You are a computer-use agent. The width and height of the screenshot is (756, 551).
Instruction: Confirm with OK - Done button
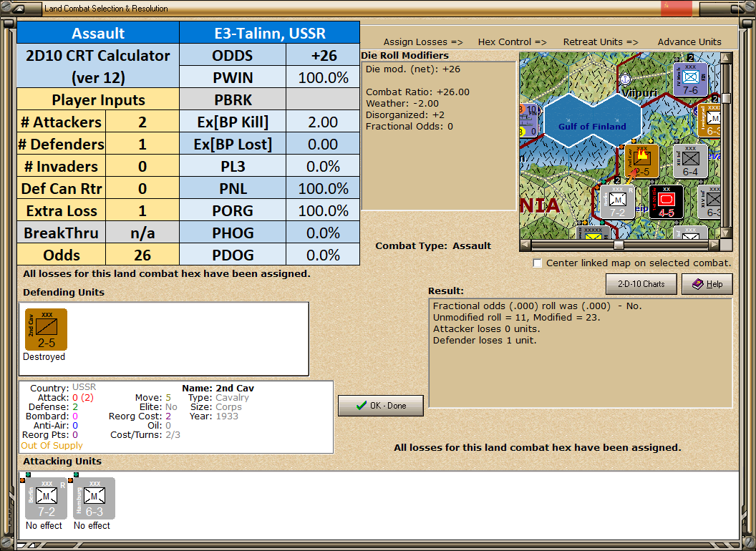click(381, 406)
